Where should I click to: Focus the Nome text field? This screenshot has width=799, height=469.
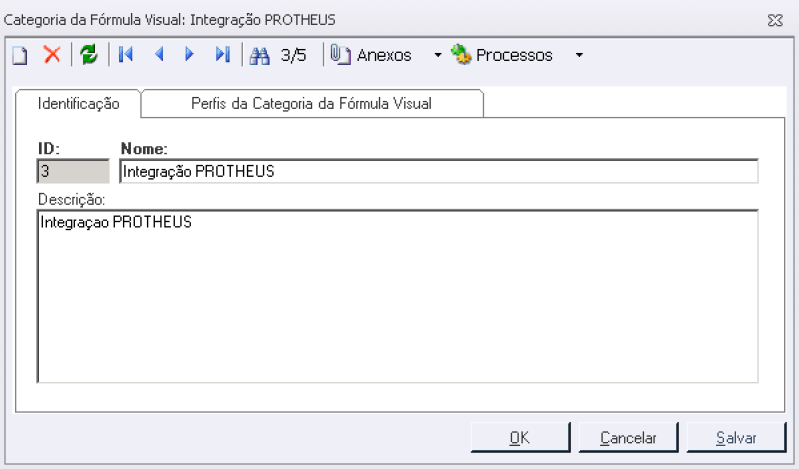(439, 171)
